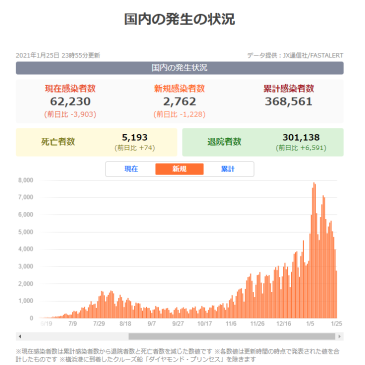Click the page title 国内の発生の状況
The width and height of the screenshot is (365, 365).
pos(180,19)
